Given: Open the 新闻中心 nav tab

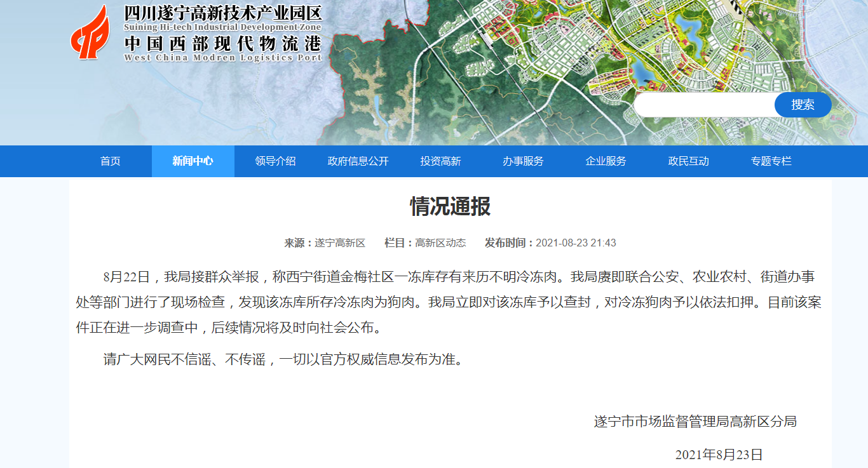Looking at the screenshot, I should 193,161.
